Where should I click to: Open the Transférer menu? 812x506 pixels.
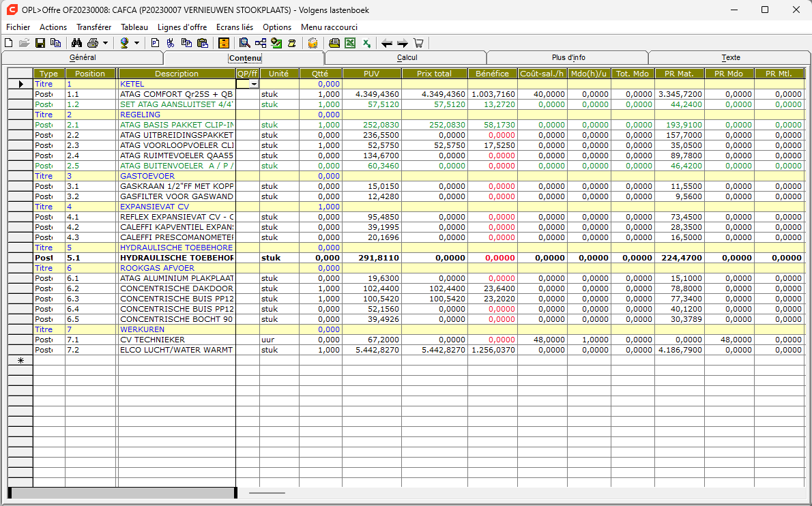click(93, 27)
